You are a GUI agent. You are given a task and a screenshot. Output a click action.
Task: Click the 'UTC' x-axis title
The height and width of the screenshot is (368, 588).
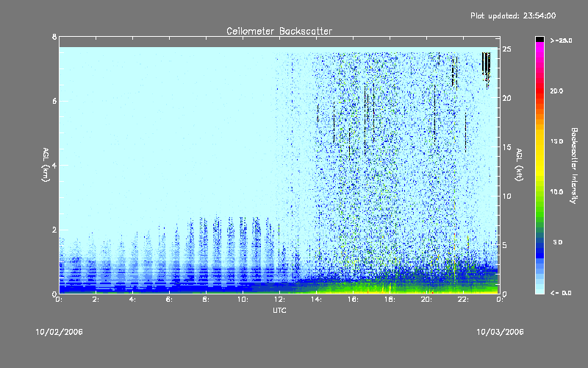tap(279, 310)
